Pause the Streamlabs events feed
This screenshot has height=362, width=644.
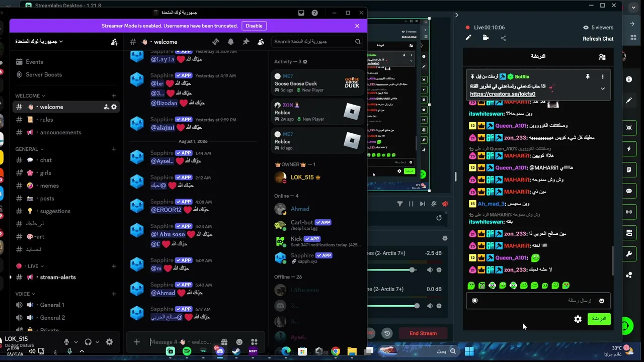(411, 204)
